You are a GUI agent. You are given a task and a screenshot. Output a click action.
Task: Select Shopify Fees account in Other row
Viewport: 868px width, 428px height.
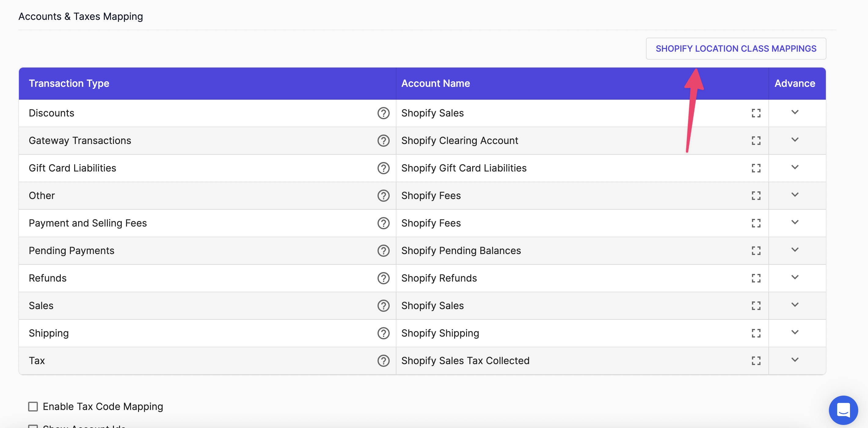[582, 196]
